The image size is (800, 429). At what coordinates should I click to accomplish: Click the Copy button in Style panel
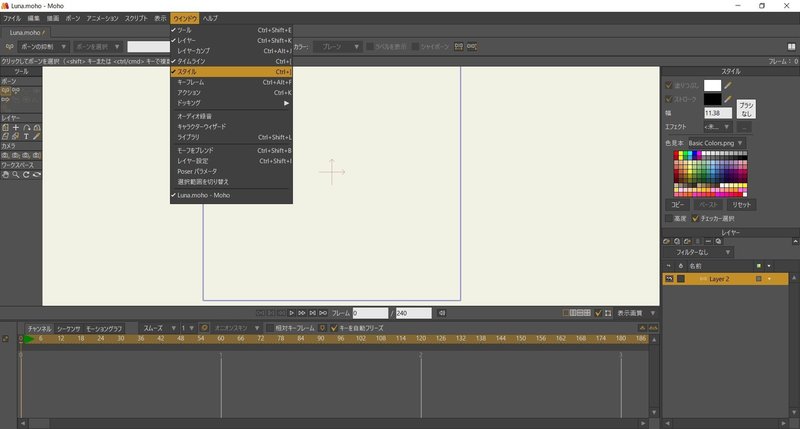[x=677, y=205]
